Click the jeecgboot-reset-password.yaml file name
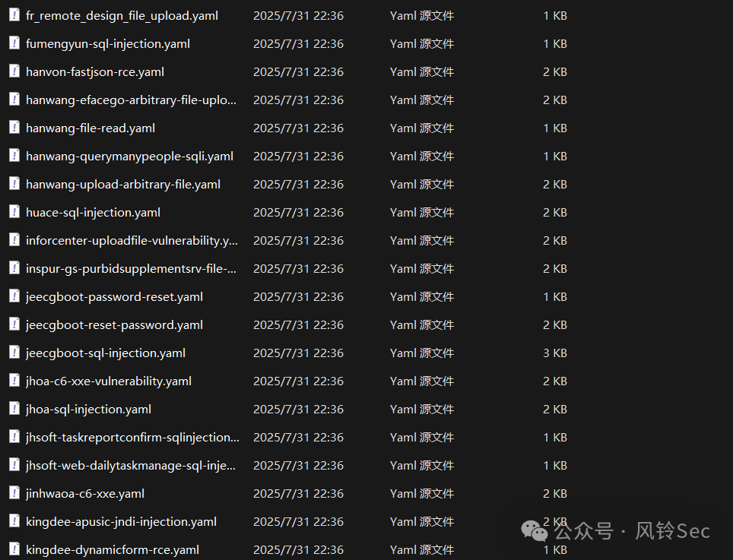 [114, 324]
